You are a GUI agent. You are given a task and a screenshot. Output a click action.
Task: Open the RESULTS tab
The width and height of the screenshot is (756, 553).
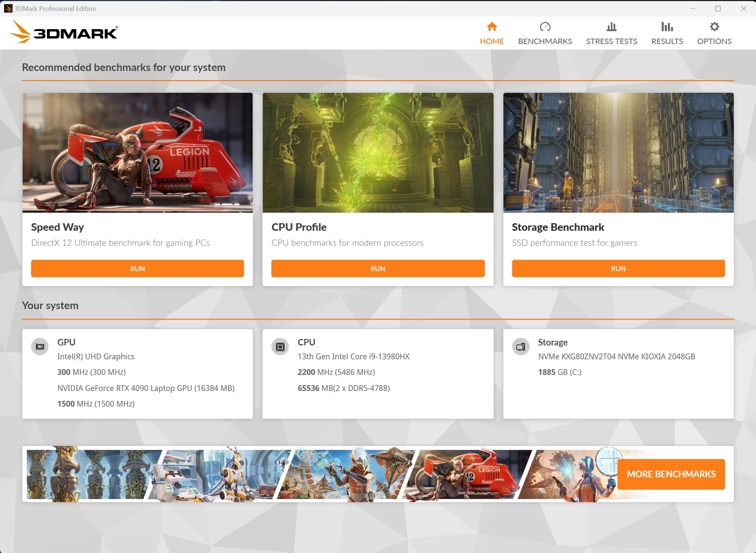(667, 33)
